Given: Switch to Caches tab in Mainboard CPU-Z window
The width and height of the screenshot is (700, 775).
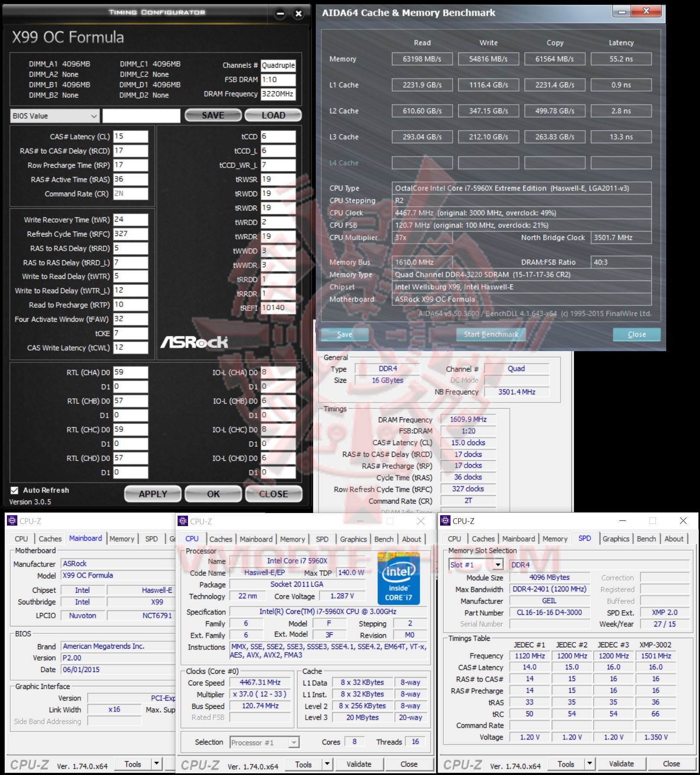Looking at the screenshot, I should click(x=50, y=539).
